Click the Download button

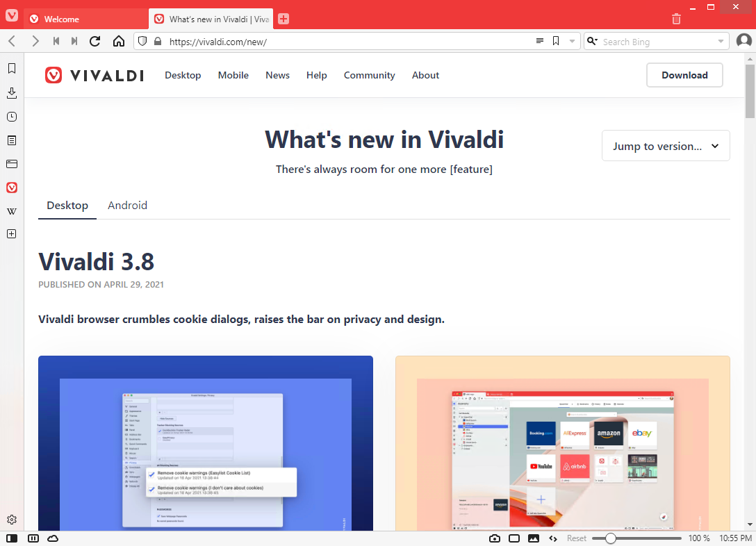click(684, 75)
